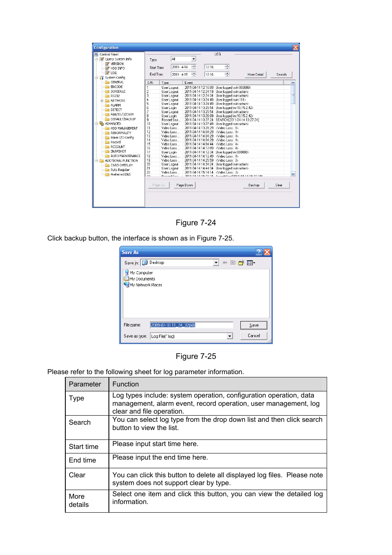
Task: Open the Save as type dropdown
Action: pos(230,336)
